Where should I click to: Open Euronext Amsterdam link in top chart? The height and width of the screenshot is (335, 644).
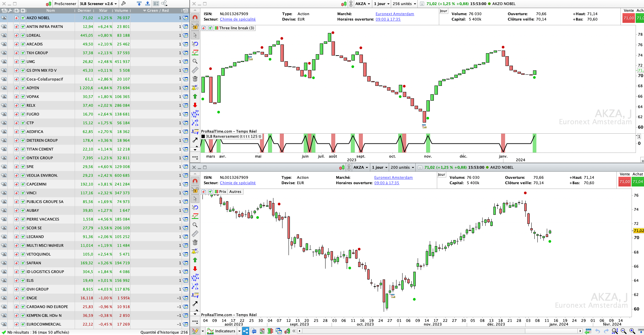coord(395,14)
